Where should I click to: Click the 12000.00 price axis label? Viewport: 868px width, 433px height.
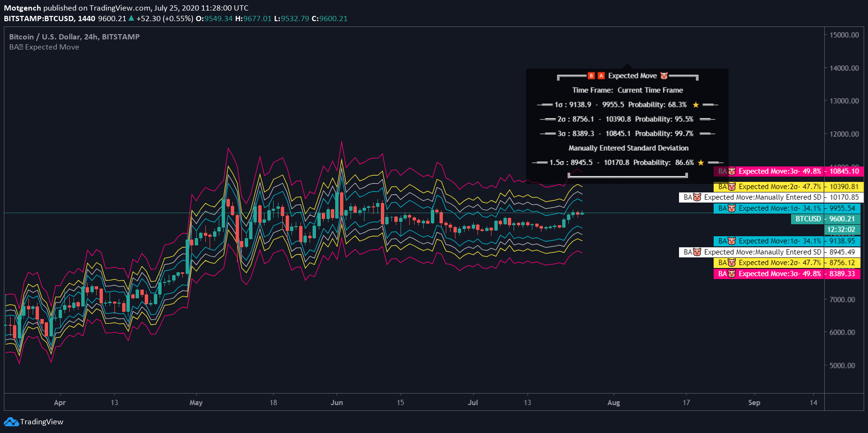coord(844,134)
